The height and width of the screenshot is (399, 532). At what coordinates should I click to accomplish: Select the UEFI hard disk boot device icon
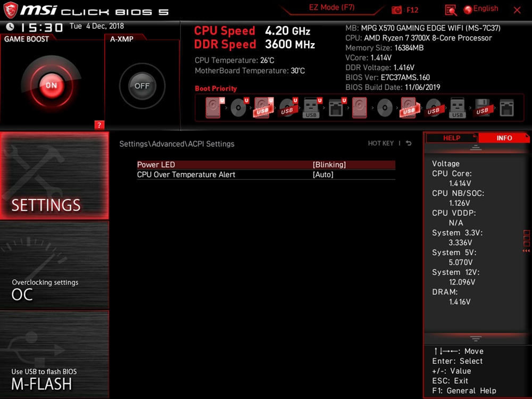[214, 107]
